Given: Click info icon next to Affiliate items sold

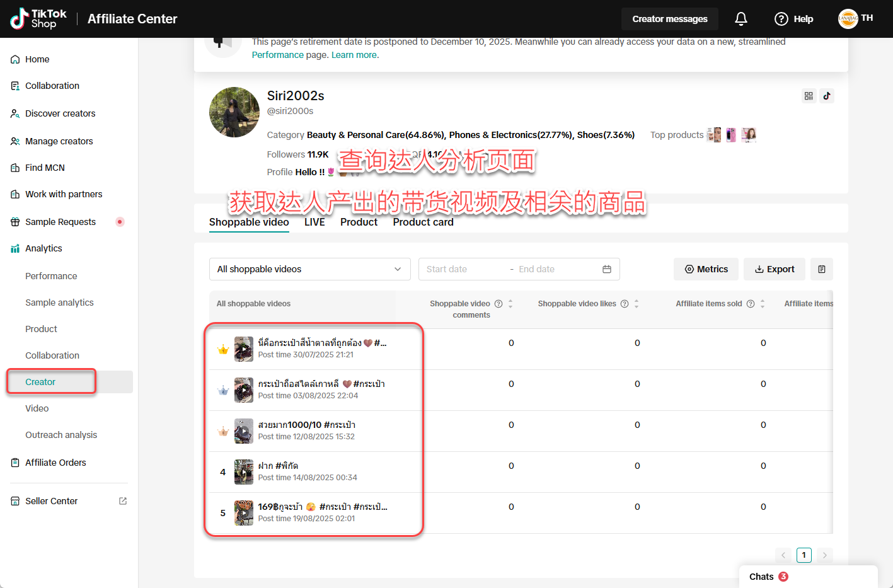Looking at the screenshot, I should click(751, 304).
